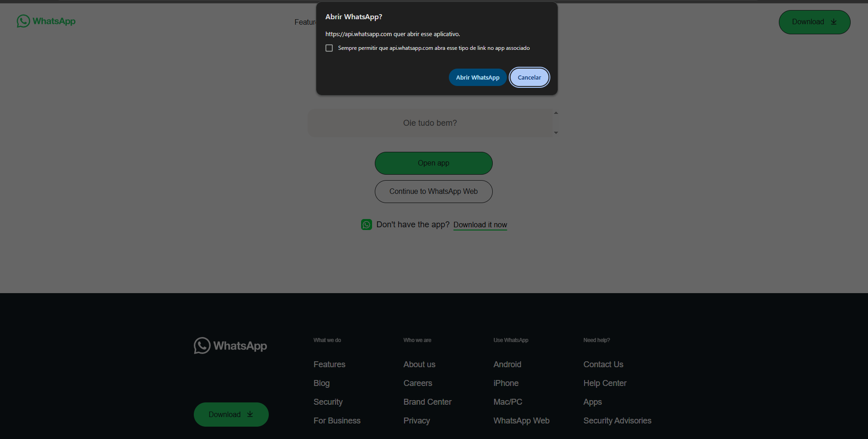Click the footer WhatsApp logo
Viewport: 868px width, 439px height.
(230, 346)
